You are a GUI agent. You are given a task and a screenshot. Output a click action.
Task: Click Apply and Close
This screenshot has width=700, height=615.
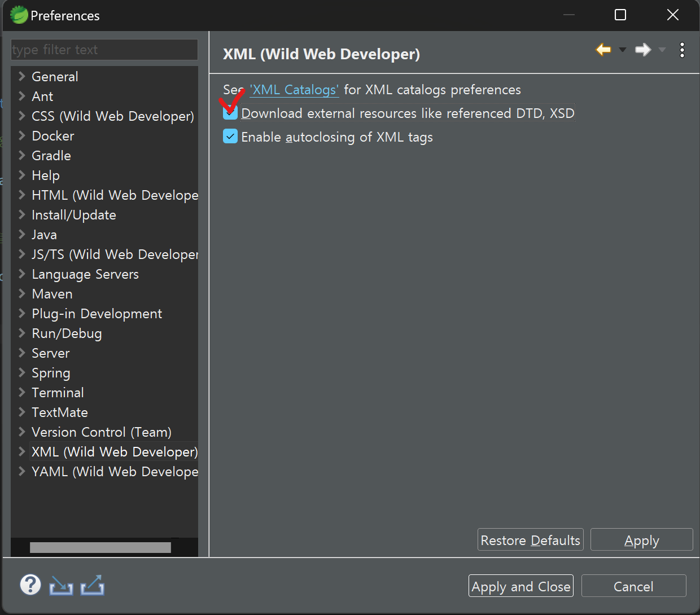click(x=521, y=586)
